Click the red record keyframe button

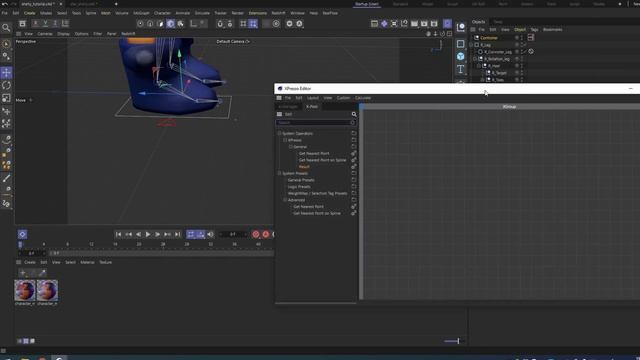[256, 234]
